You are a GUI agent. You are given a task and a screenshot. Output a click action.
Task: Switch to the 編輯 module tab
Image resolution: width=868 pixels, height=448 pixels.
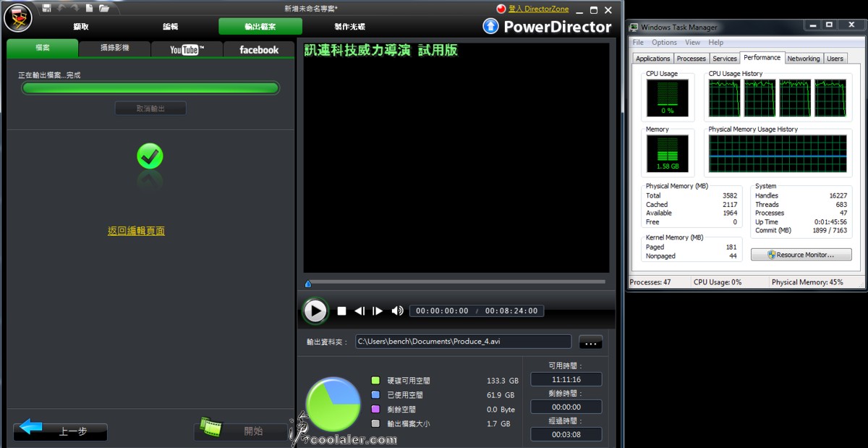click(171, 27)
